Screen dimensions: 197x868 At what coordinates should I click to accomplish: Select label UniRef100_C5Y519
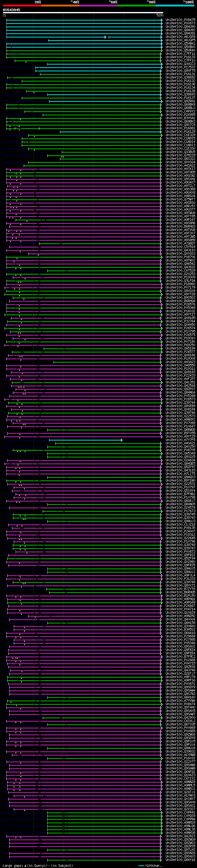point(180,247)
